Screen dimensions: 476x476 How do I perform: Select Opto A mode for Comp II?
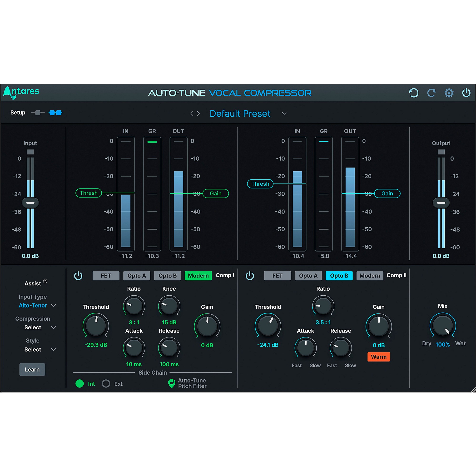(x=308, y=276)
